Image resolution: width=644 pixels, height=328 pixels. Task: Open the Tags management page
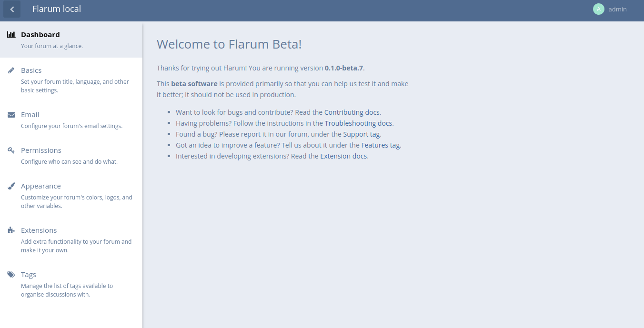pyautogui.click(x=71, y=284)
